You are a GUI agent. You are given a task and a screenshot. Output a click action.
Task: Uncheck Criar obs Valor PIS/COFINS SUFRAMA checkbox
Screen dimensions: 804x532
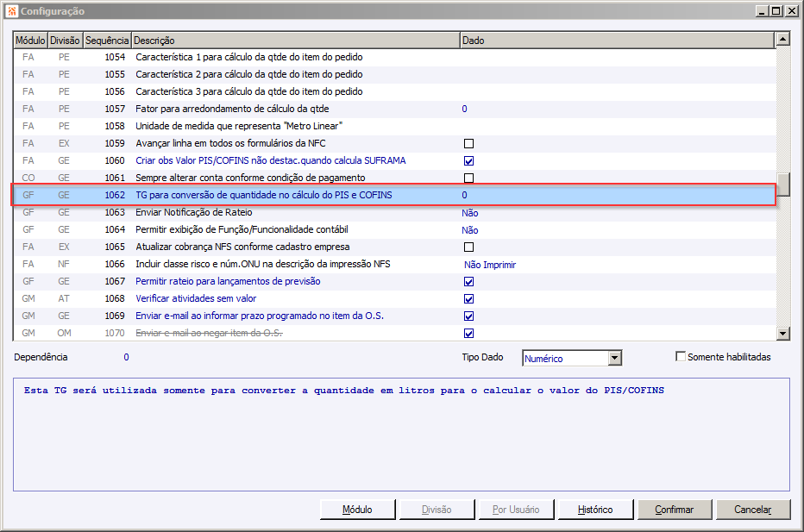tap(468, 161)
